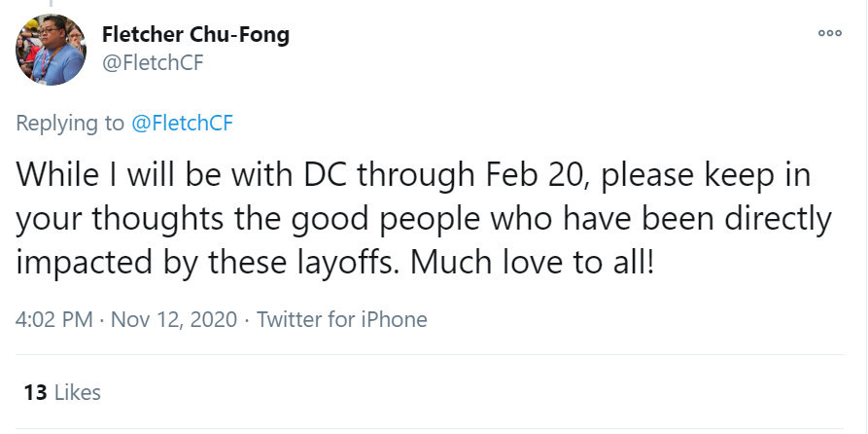Click the 'Replying to' label
The width and height of the screenshot is (868, 434).
pos(70,123)
